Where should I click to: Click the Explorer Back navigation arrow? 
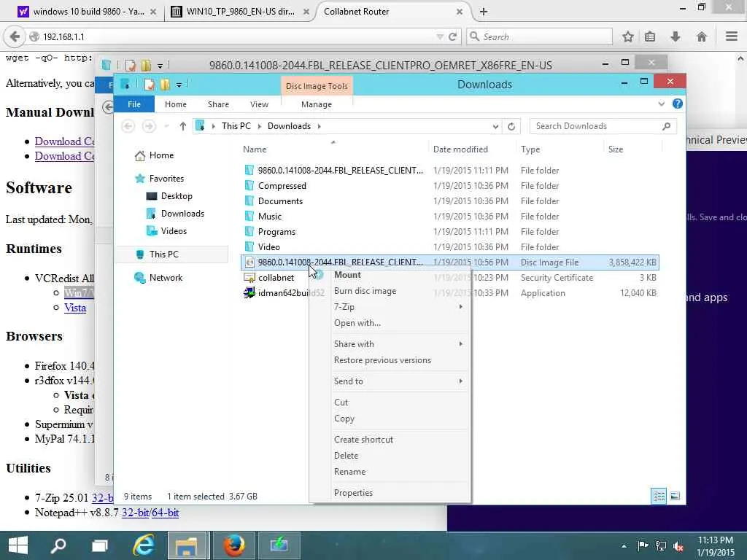coord(128,126)
